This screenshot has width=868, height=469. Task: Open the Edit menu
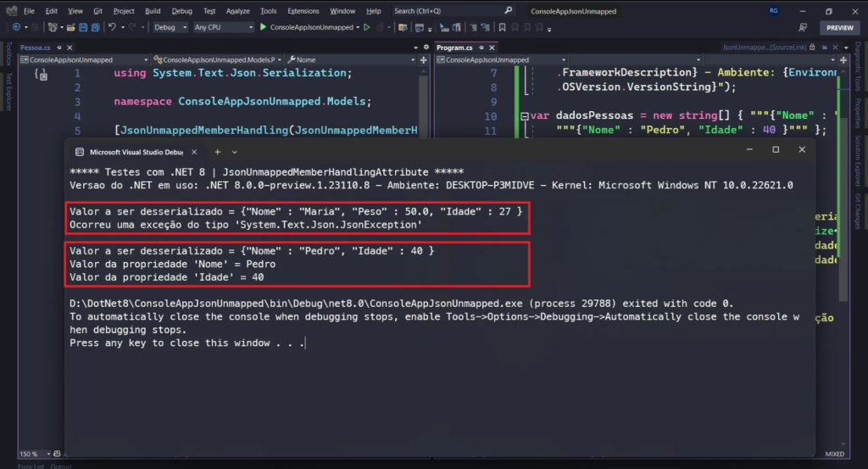[x=52, y=10]
